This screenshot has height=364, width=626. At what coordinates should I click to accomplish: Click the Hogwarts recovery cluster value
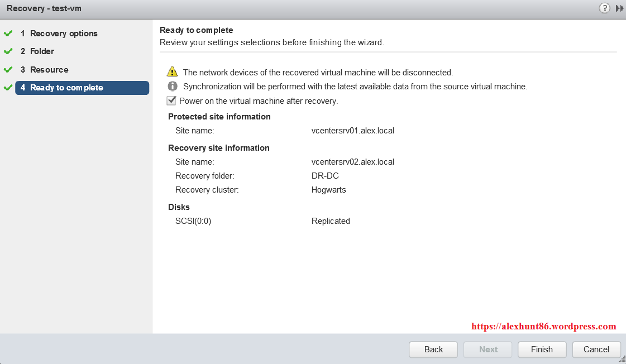328,190
